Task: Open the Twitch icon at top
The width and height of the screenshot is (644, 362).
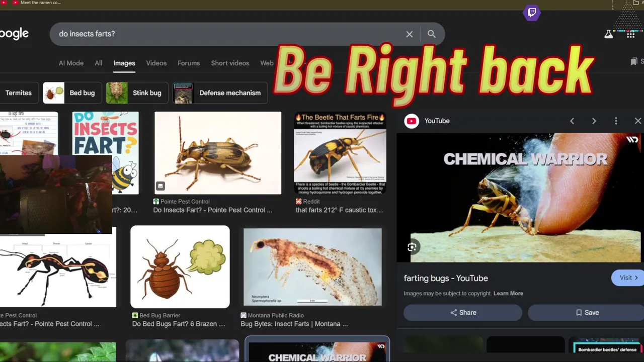Action: 532,13
